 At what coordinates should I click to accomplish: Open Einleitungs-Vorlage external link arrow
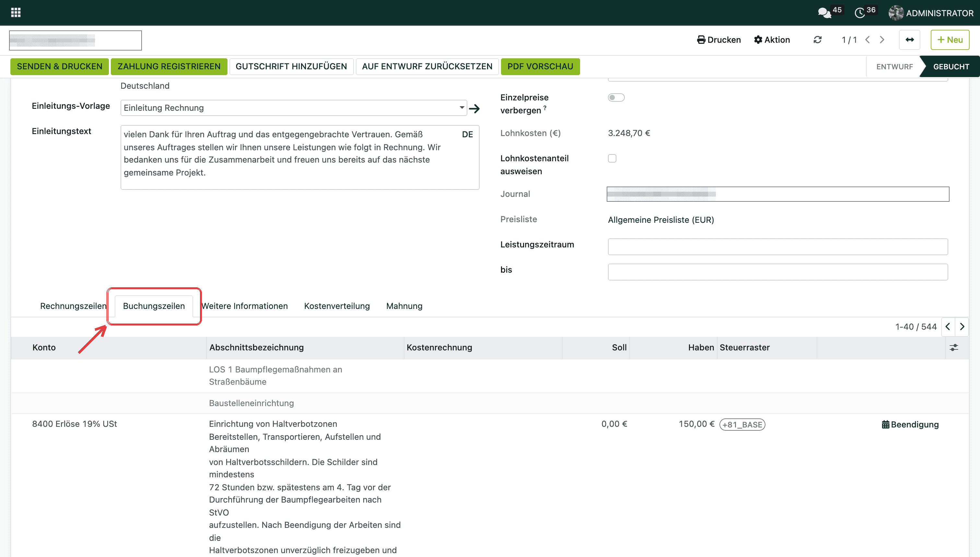coord(474,108)
